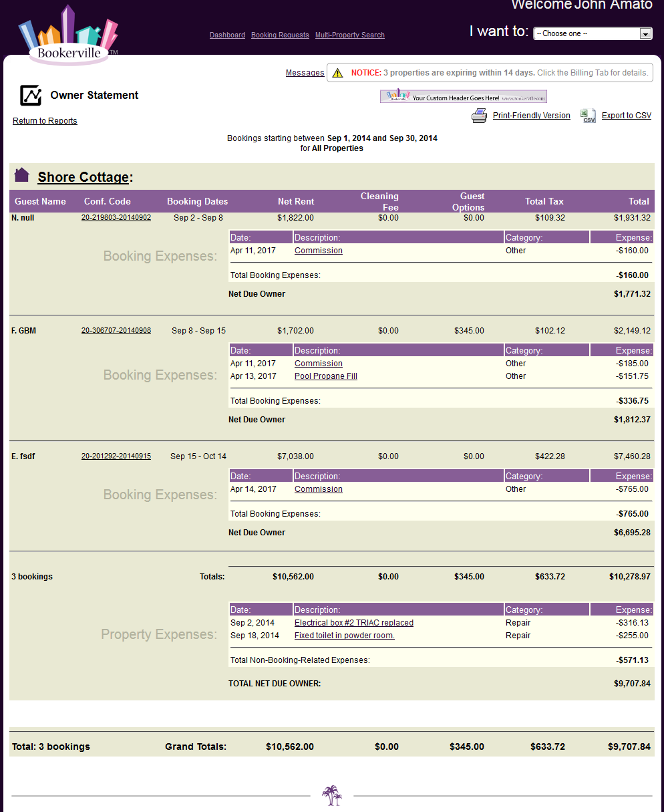Click the Export to CSV link
Viewport: 664px width, 812px height.
pyautogui.click(x=626, y=116)
